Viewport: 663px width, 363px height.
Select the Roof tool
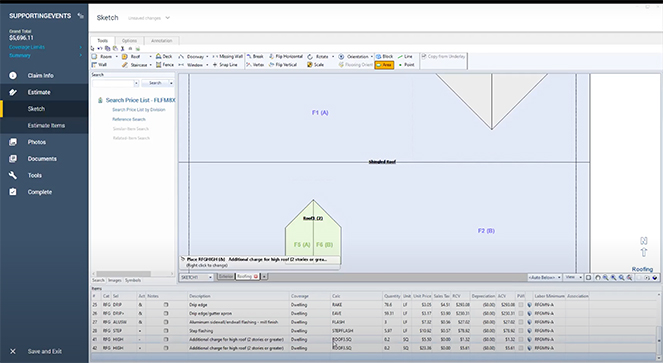(x=132, y=56)
